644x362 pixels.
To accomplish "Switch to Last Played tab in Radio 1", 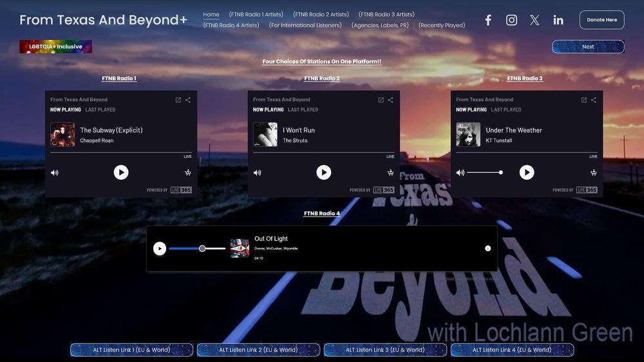I will pyautogui.click(x=100, y=110).
